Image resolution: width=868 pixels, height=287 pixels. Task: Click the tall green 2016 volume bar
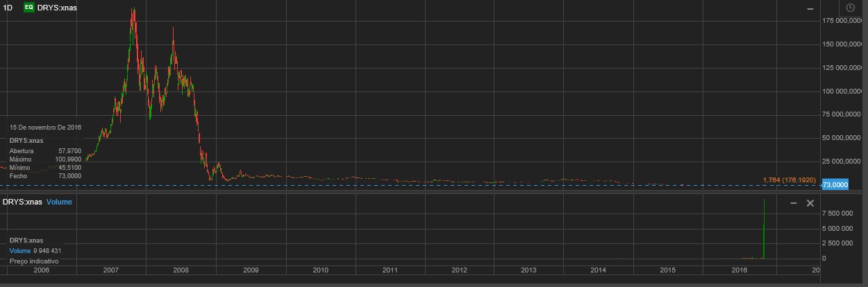[x=764, y=229]
